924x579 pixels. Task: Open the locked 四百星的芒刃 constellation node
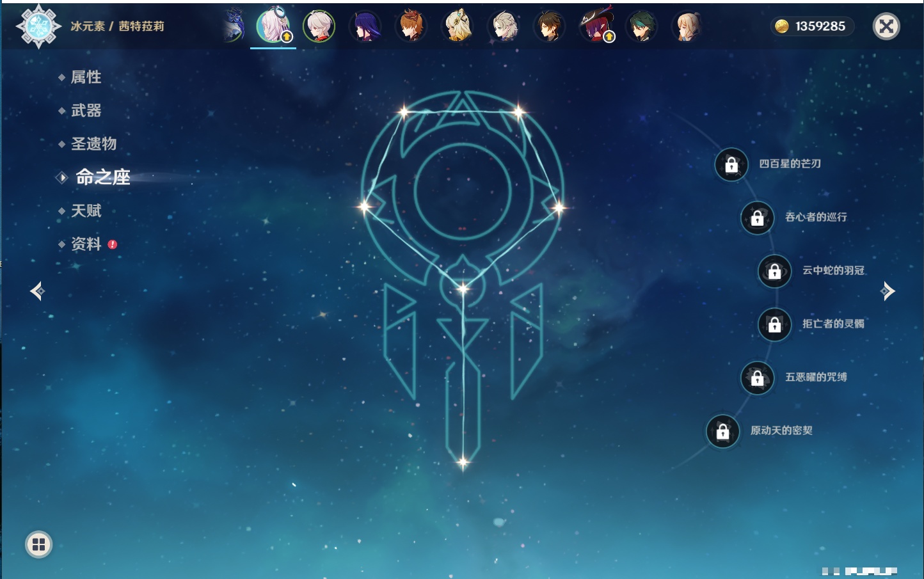coord(731,164)
